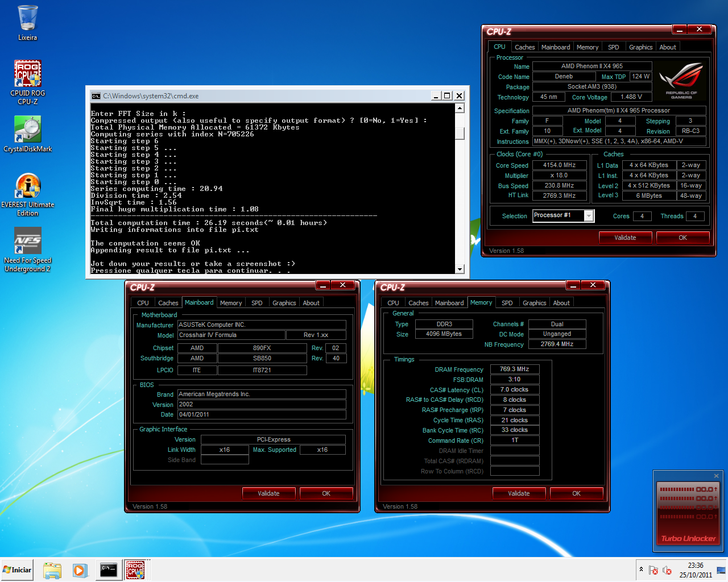Viewport: 728px width, 582px height.
Task: Click the Max TDP 124 W value
Action: (640, 77)
